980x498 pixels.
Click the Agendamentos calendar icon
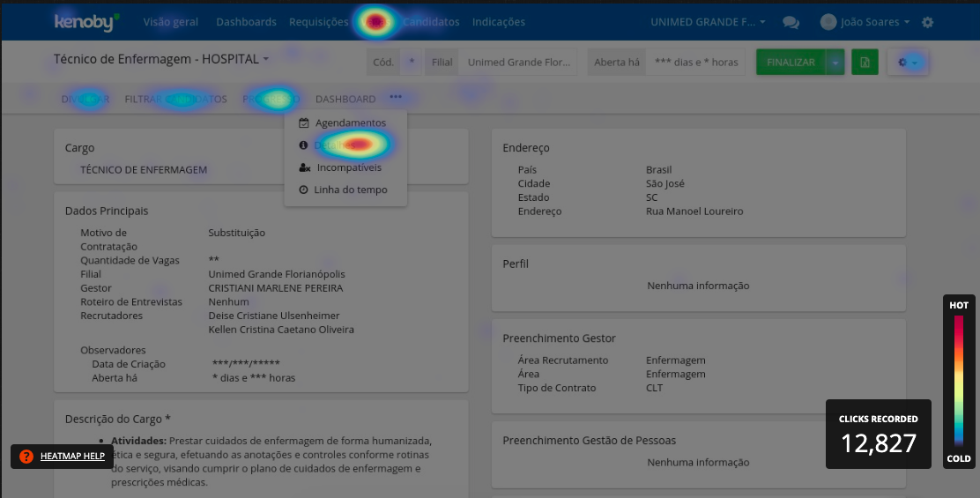(304, 123)
